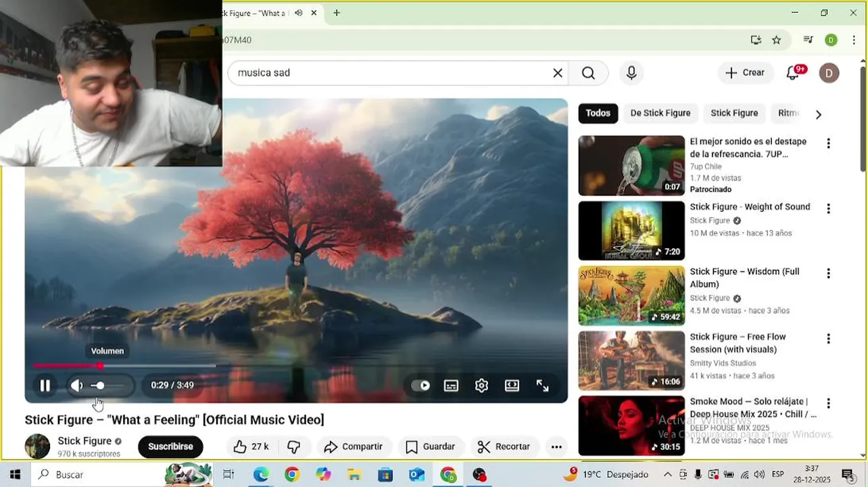Enter fullscreen with the expand icon

(542, 386)
